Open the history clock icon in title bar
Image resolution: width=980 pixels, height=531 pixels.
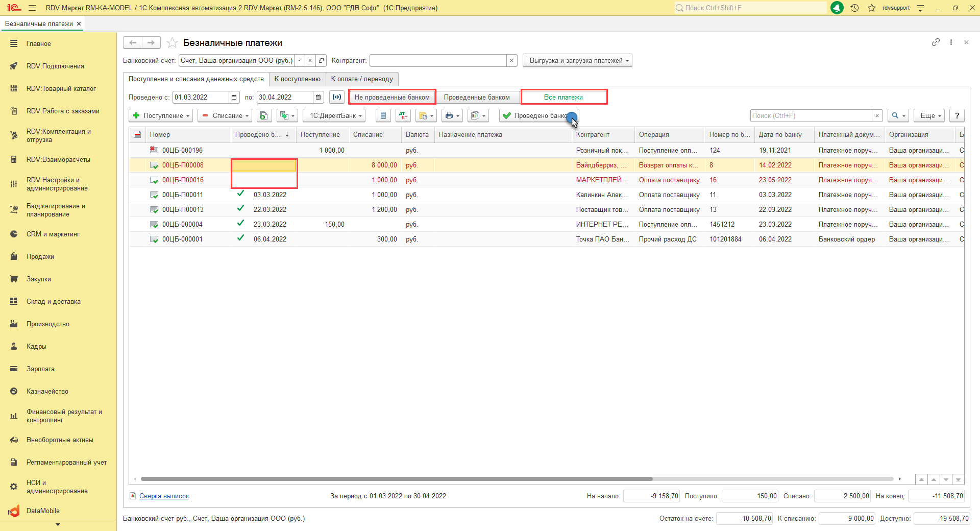[854, 8]
